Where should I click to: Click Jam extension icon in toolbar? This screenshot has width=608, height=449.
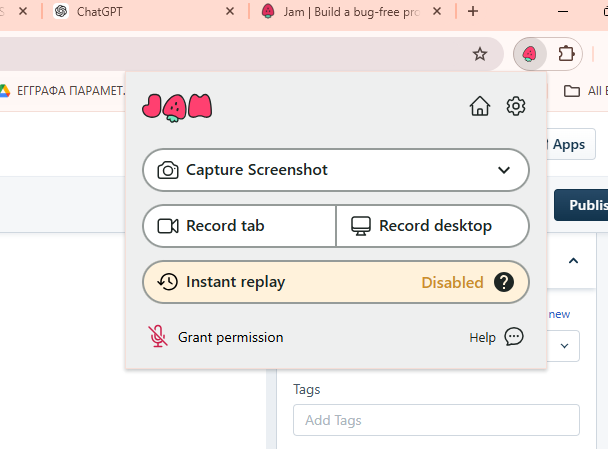click(x=530, y=54)
